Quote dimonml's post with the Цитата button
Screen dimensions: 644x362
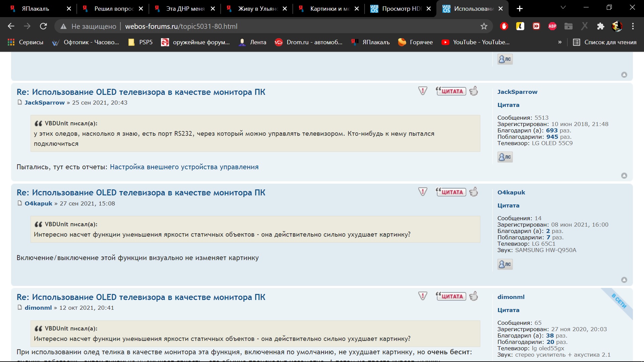(451, 296)
